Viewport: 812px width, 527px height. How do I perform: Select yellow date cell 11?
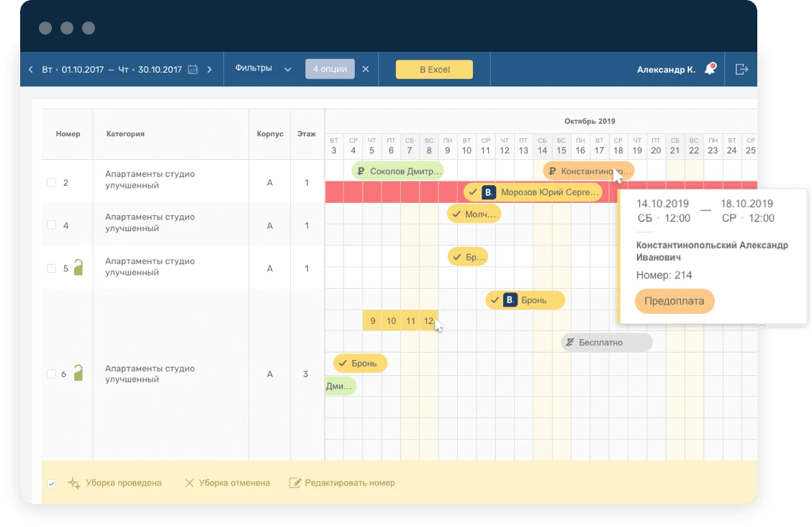[x=410, y=321]
